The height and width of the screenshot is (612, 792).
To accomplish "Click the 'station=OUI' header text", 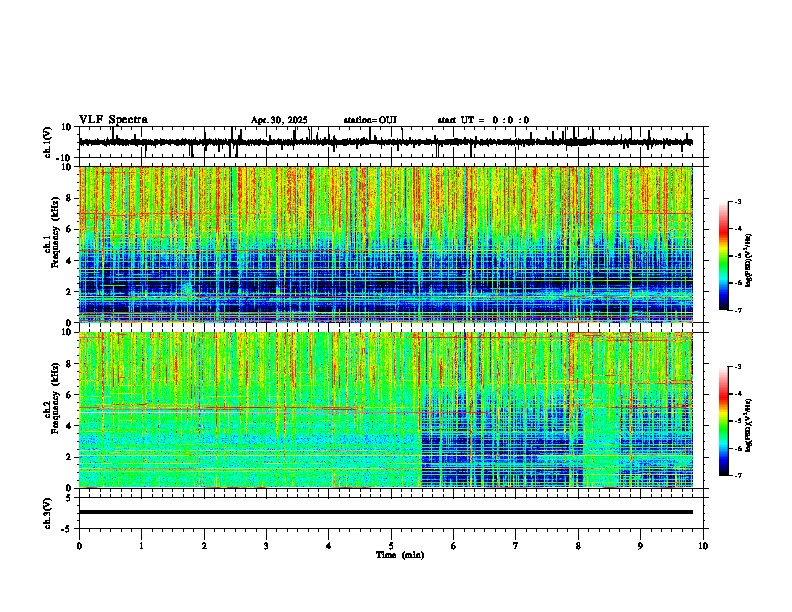I will pyautogui.click(x=370, y=120).
